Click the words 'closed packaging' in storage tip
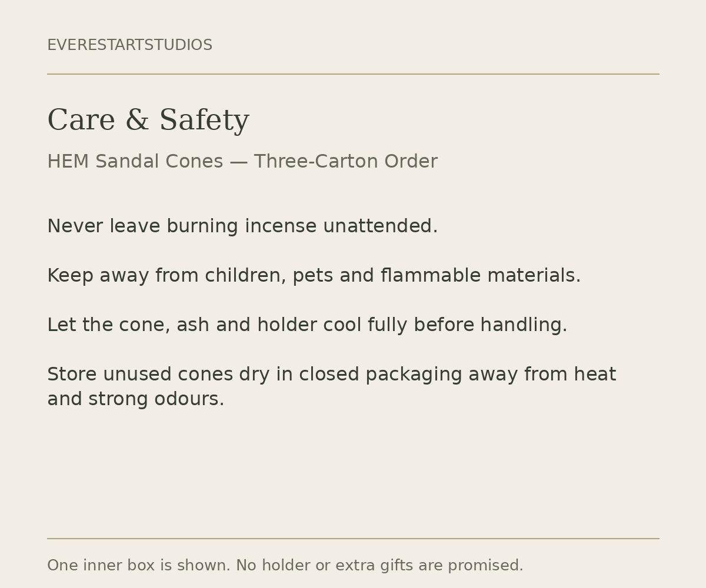706x588 pixels. point(381,375)
